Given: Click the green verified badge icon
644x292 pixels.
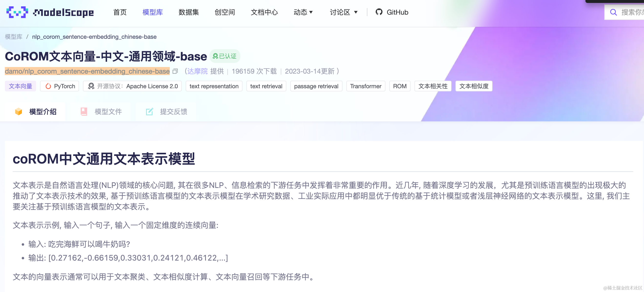Looking at the screenshot, I should coord(215,56).
